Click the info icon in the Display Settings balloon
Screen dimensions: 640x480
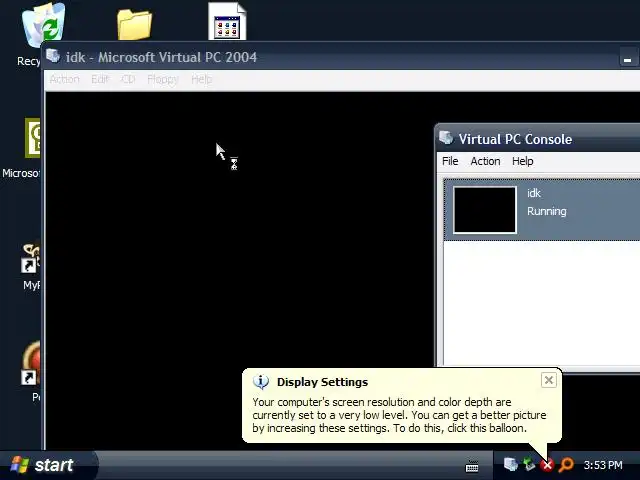261,382
